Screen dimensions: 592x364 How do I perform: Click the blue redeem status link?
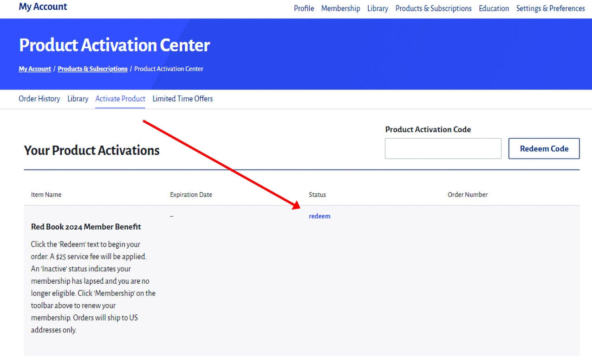click(x=319, y=216)
